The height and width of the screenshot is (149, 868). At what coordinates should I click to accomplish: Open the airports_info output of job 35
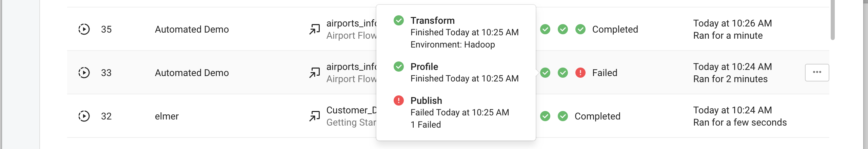351,23
